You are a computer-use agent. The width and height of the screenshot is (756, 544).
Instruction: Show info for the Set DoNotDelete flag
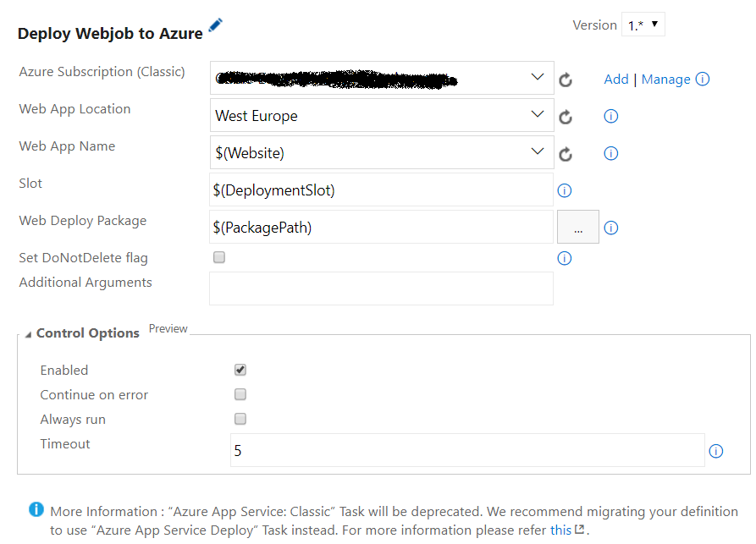point(565,258)
